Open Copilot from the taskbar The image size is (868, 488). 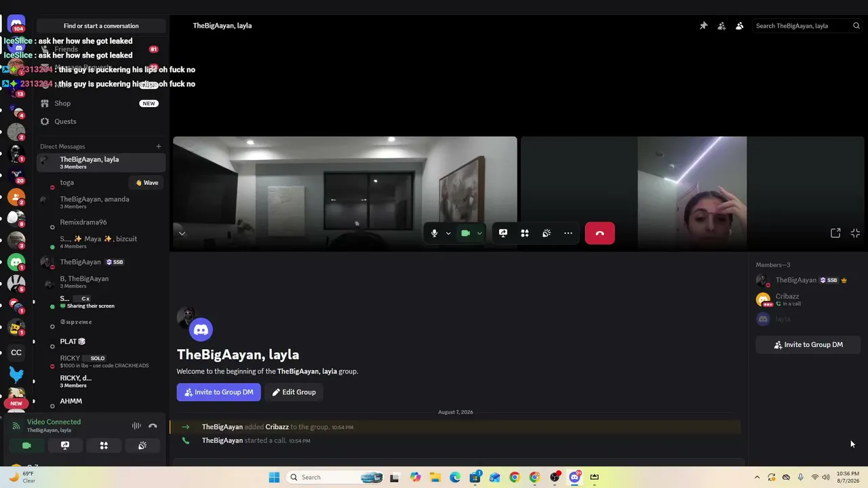click(x=415, y=477)
